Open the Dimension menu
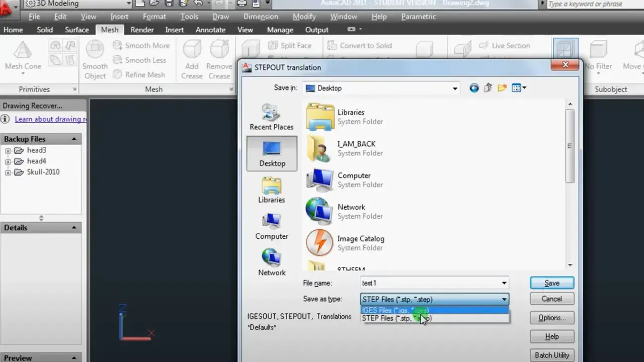The image size is (644, 362). (261, 17)
